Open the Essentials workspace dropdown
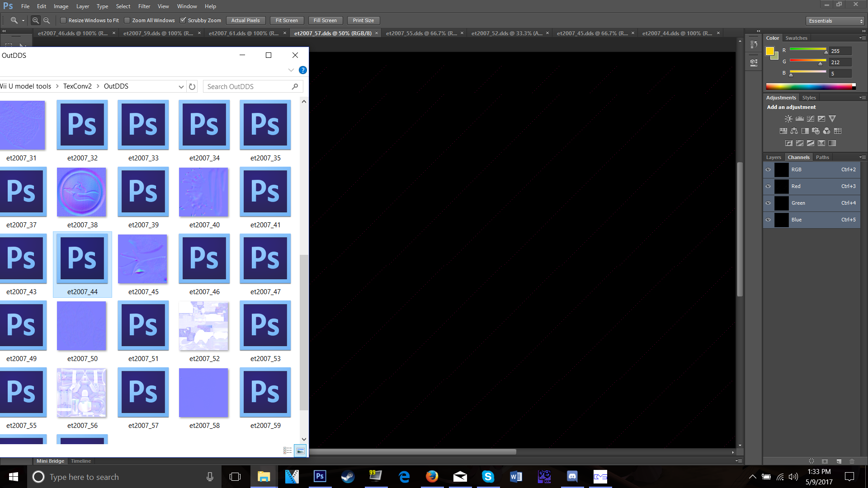Screen dimensions: 868x488 click(835, 21)
